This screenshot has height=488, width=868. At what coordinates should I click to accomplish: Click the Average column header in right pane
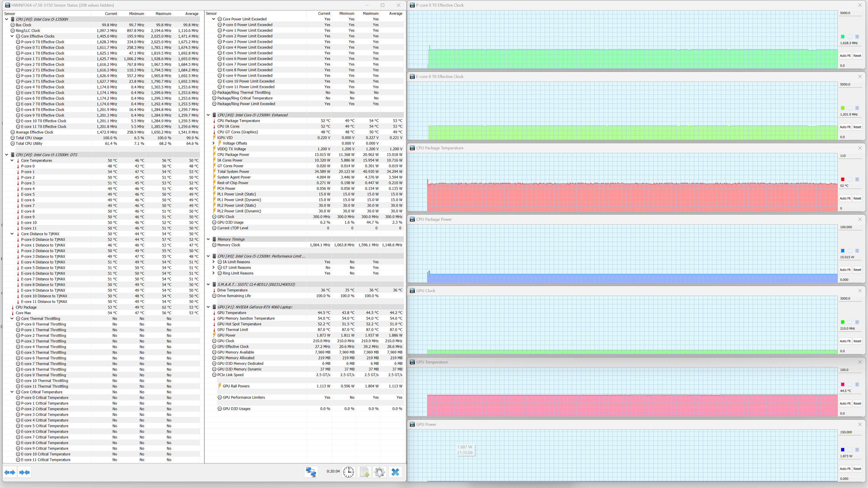396,14
